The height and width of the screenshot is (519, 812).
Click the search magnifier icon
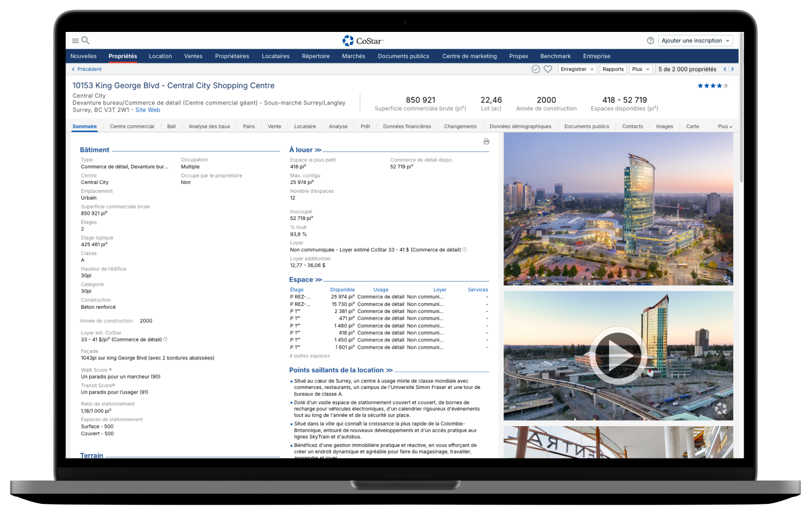[85, 41]
